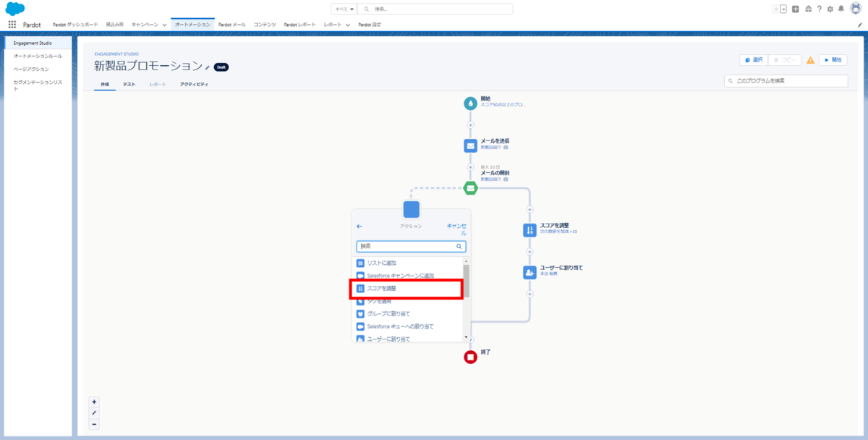Open the コンテンツ tab
The height and width of the screenshot is (440, 868).
(265, 25)
